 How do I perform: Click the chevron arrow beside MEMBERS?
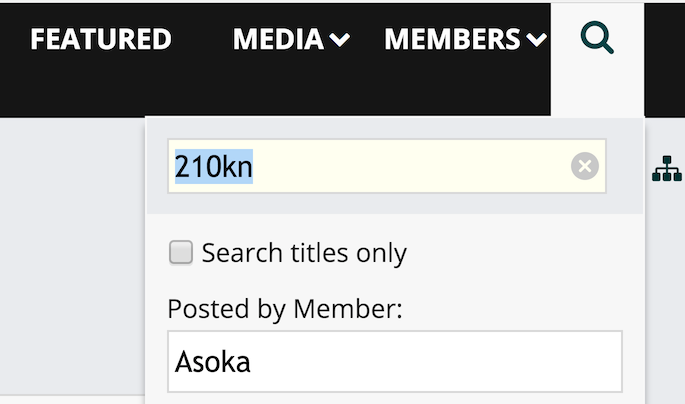point(536,40)
